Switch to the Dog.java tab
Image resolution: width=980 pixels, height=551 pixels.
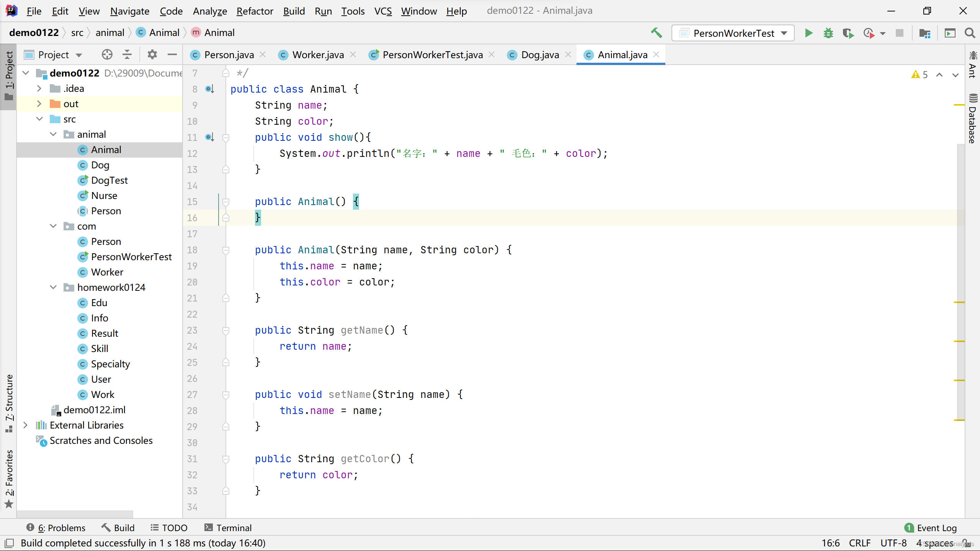click(x=539, y=55)
